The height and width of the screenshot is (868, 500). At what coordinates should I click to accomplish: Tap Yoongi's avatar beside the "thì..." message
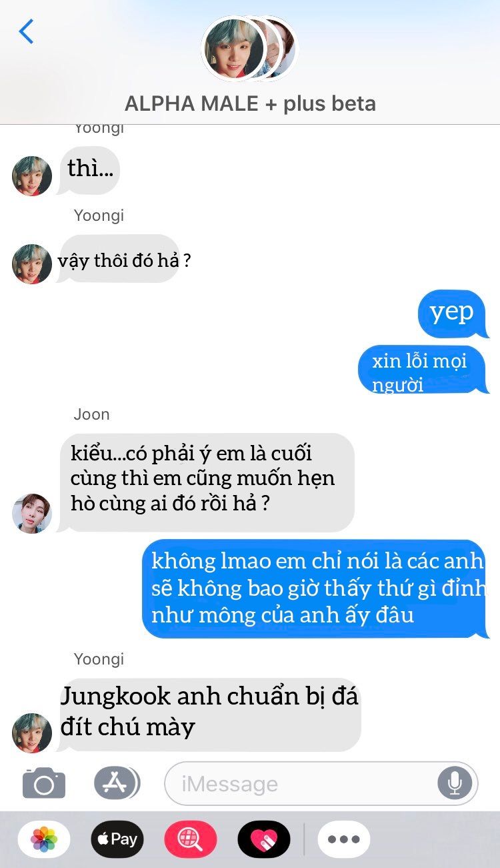point(32,176)
